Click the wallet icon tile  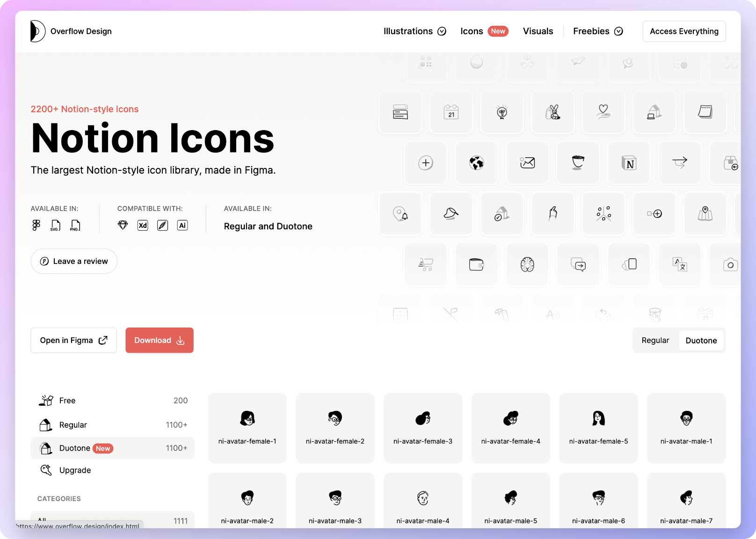pyautogui.click(x=477, y=264)
